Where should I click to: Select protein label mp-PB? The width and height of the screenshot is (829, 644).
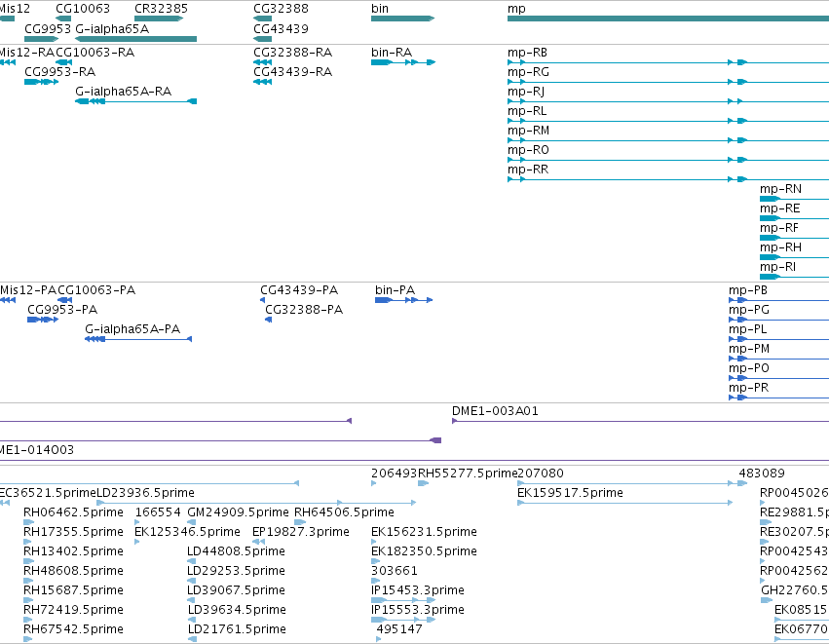click(x=747, y=290)
